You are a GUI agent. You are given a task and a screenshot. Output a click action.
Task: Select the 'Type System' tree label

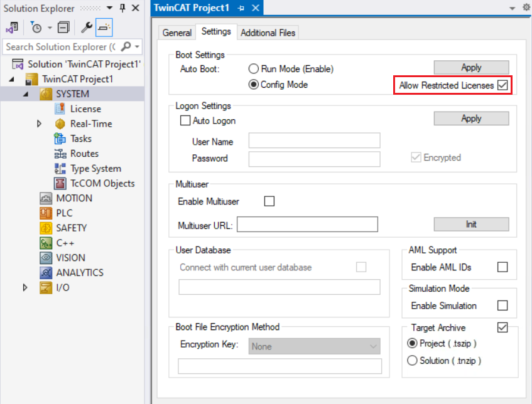(95, 169)
